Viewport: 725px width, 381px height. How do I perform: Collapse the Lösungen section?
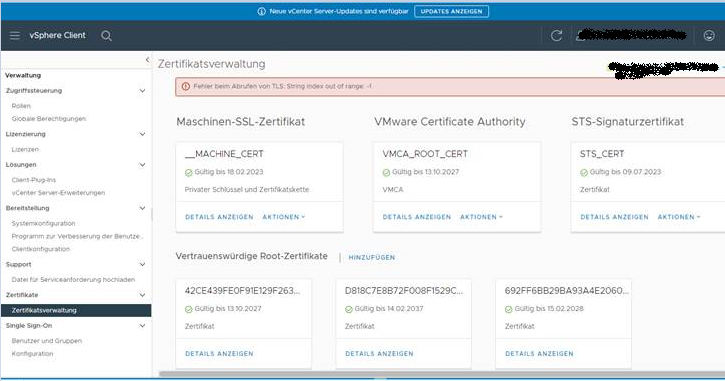(142, 165)
